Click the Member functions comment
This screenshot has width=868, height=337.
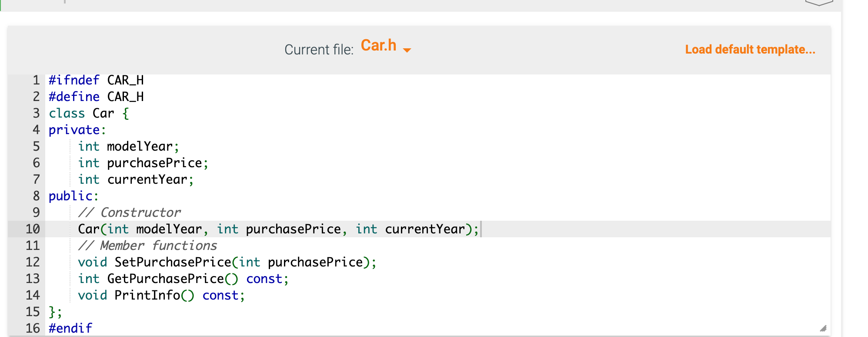pos(148,245)
